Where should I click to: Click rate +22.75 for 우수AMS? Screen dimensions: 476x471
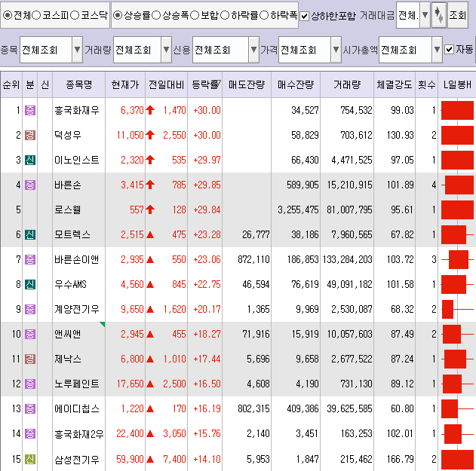pyautogui.click(x=207, y=284)
